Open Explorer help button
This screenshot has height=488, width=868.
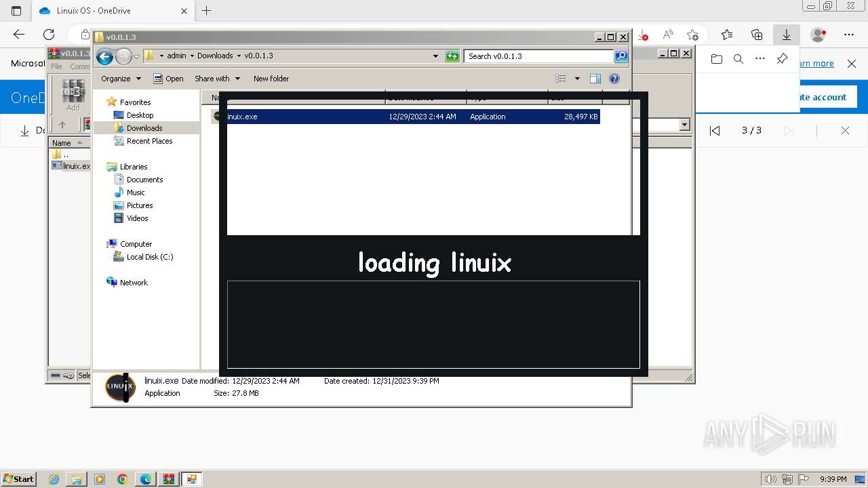click(614, 79)
